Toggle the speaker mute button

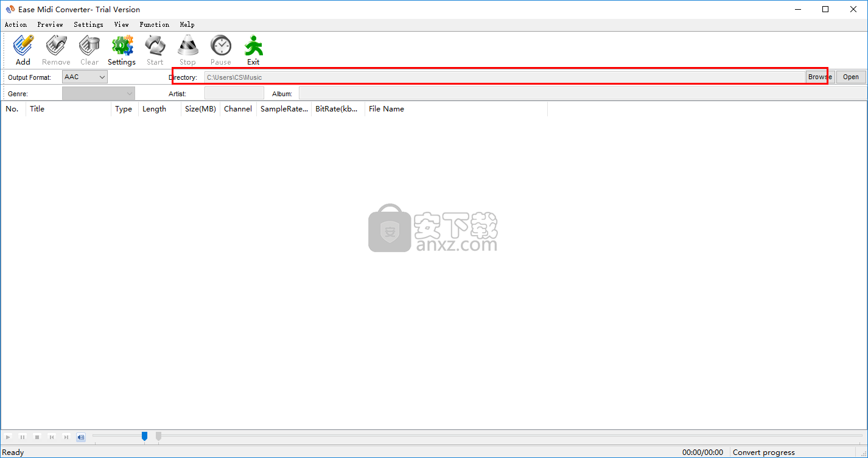tap(81, 437)
